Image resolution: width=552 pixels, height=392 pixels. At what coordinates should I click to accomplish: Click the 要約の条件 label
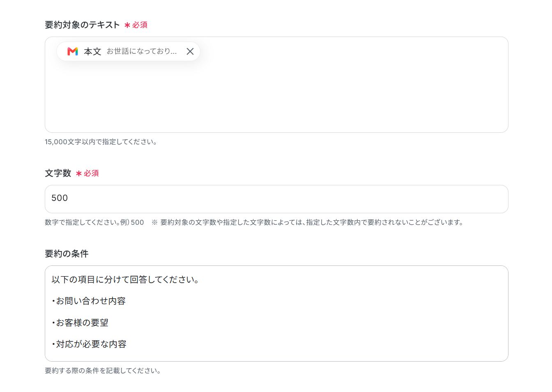click(67, 254)
